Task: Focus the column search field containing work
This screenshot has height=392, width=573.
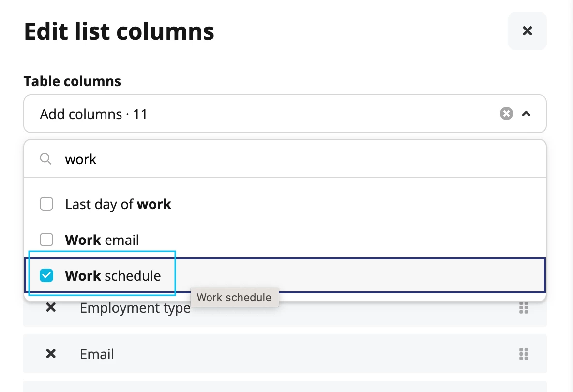Action: [285, 159]
